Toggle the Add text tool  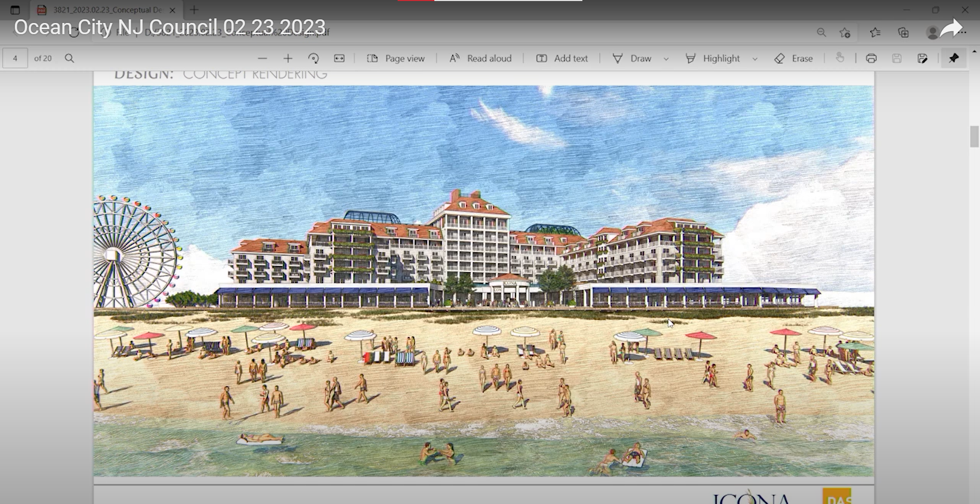coord(562,59)
